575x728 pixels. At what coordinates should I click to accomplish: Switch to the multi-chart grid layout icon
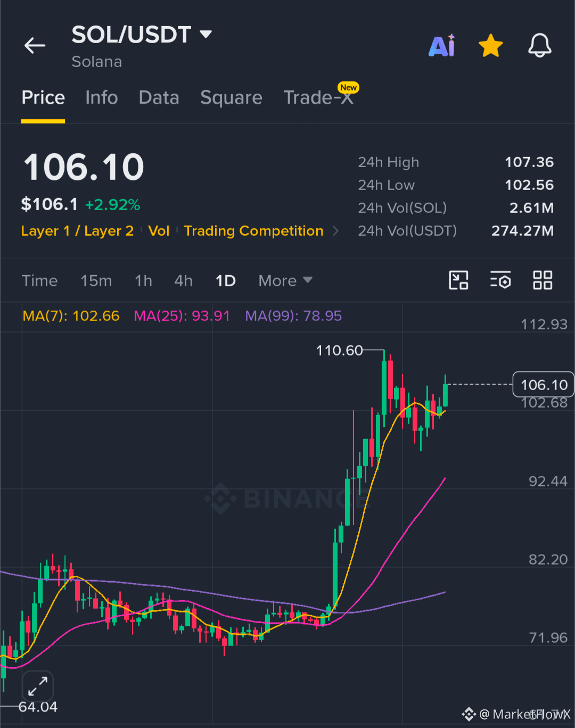point(543,280)
